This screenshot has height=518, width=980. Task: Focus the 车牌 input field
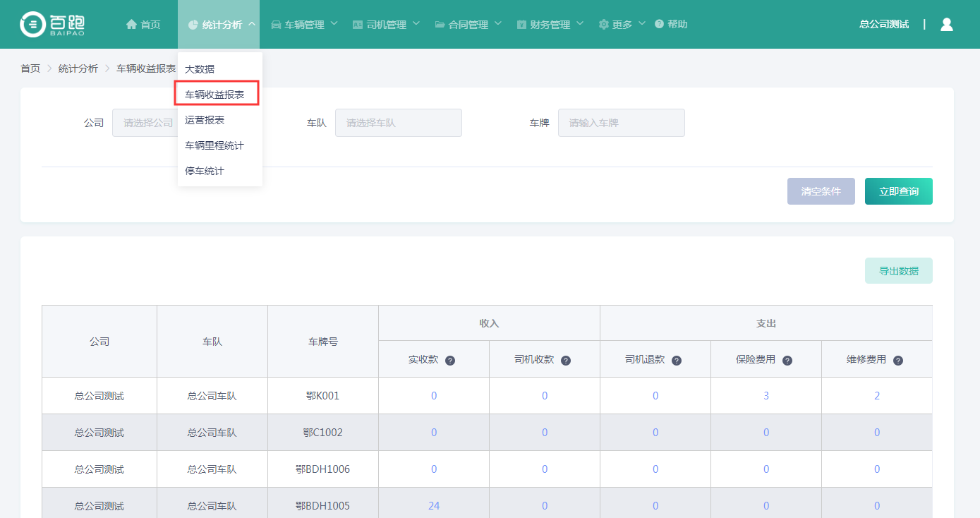[621, 123]
